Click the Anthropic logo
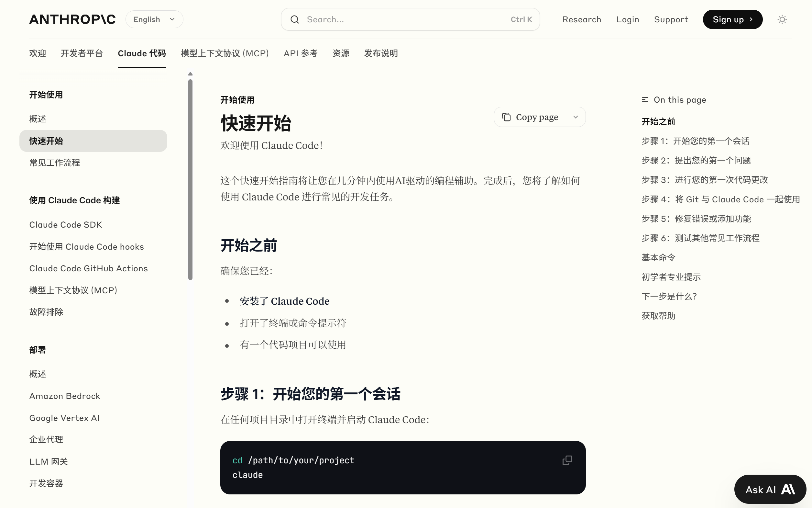Viewport: 812px width, 508px height. point(72,19)
